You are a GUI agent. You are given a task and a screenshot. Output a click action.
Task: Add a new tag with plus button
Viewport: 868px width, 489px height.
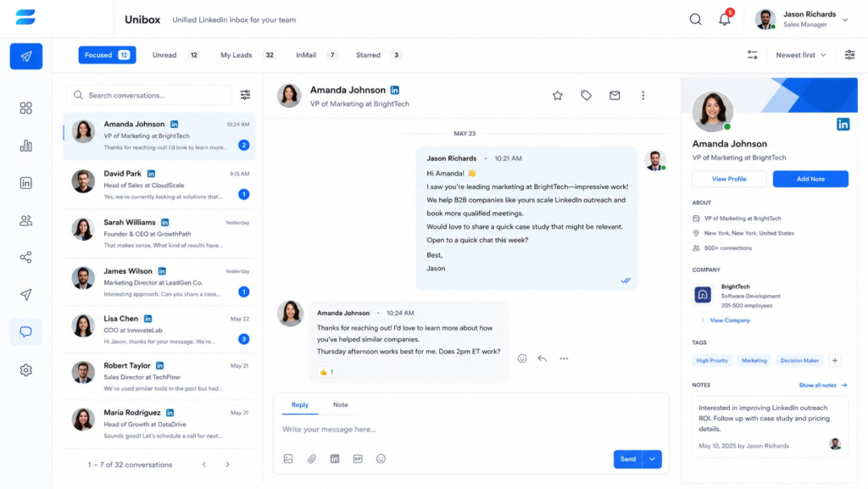tap(835, 361)
